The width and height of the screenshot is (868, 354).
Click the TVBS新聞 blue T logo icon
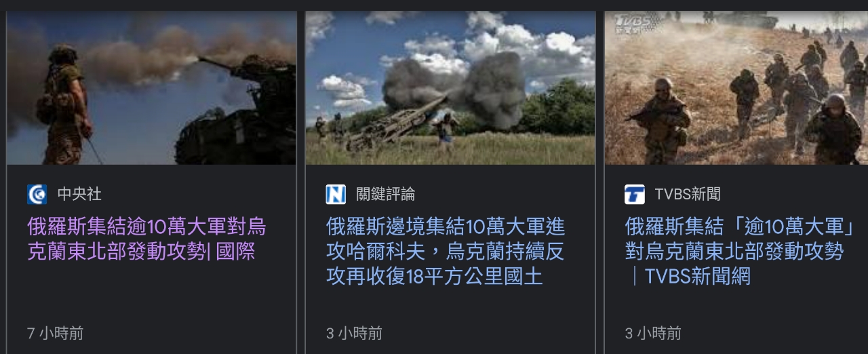click(x=635, y=195)
